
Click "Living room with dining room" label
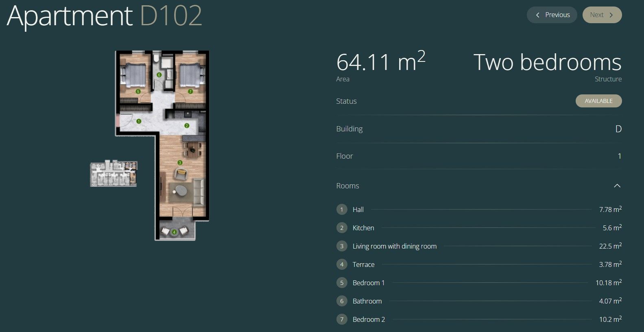click(395, 246)
